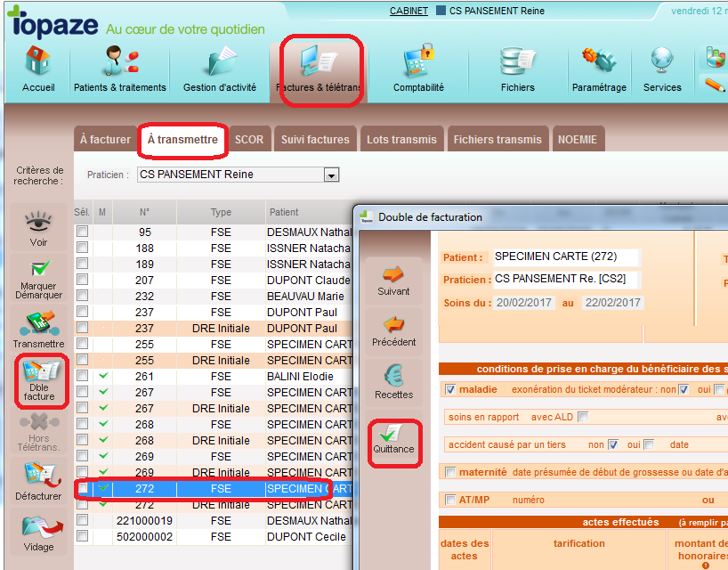The image size is (728, 570).
Task: Expand the Praticien dropdown list
Action: [332, 175]
